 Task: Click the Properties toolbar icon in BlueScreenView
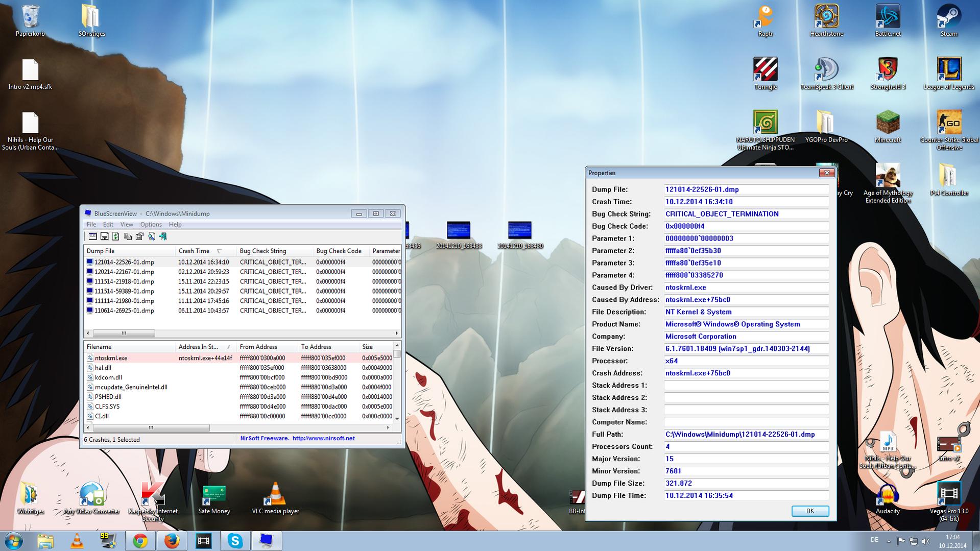(x=139, y=236)
